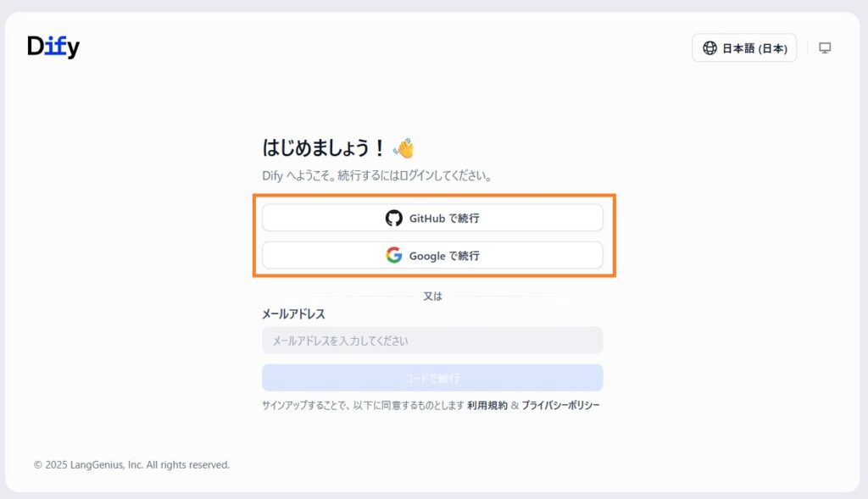Click the disabled コードで続行 button
The height and width of the screenshot is (499, 868).
[432, 377]
